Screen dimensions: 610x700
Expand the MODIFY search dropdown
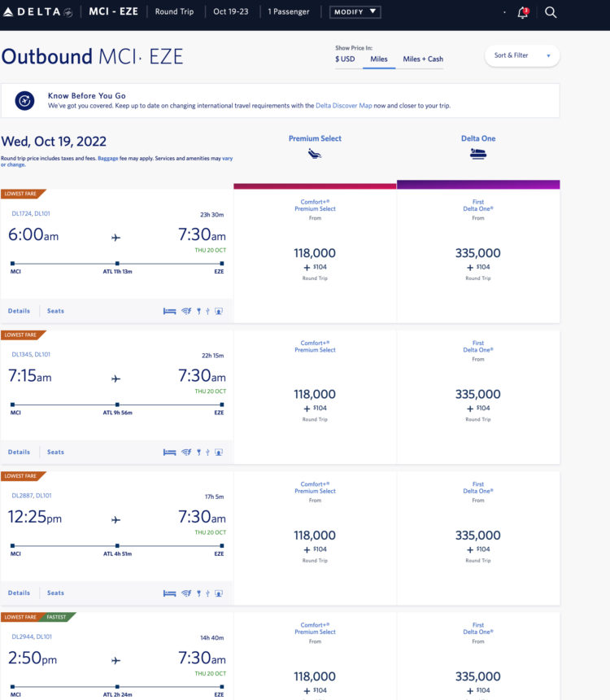pos(355,12)
